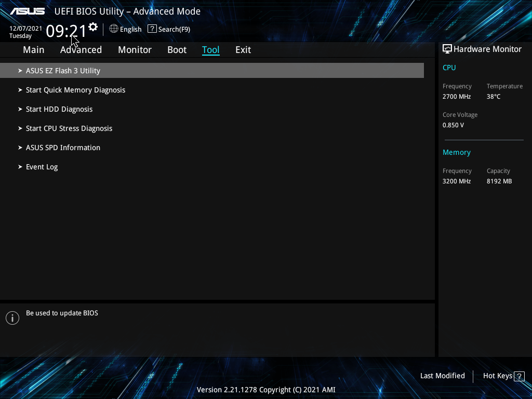Click arrow beside ASUS SPD Information
The image size is (532, 399).
(20, 148)
